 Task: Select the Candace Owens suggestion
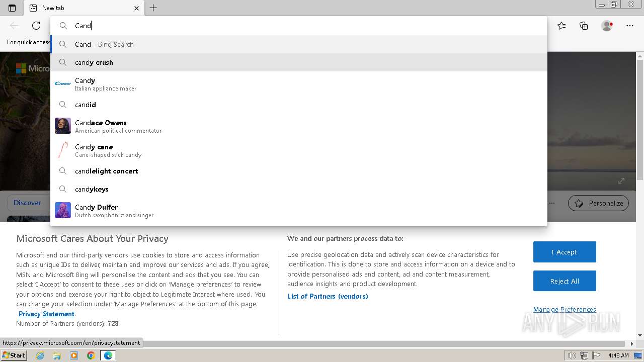tap(299, 126)
